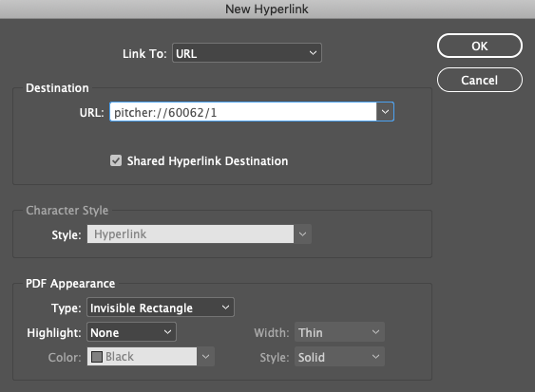Expand the URL history chevron arrow

(385, 112)
